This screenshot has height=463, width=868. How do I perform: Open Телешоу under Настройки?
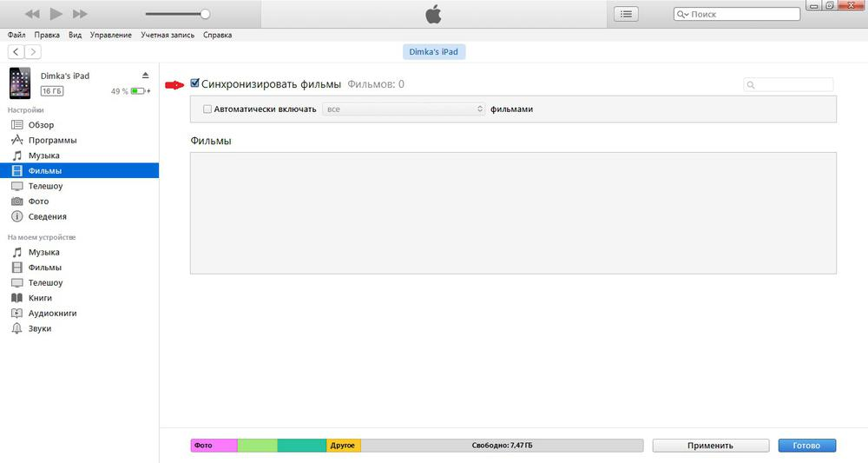click(x=80, y=186)
